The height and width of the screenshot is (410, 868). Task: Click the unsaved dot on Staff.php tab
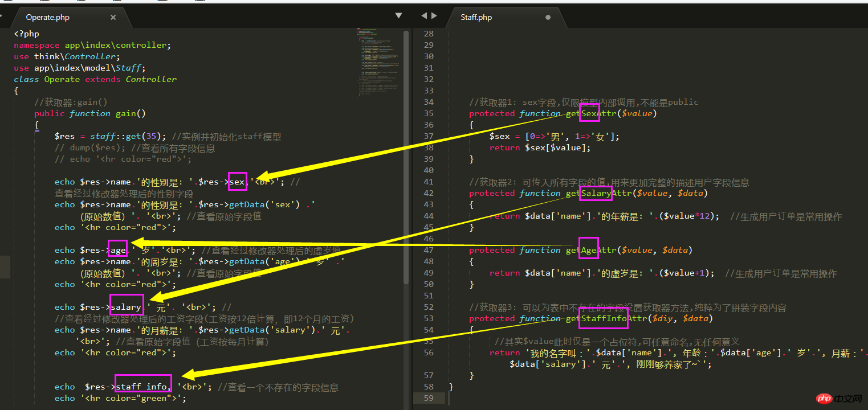[548, 18]
